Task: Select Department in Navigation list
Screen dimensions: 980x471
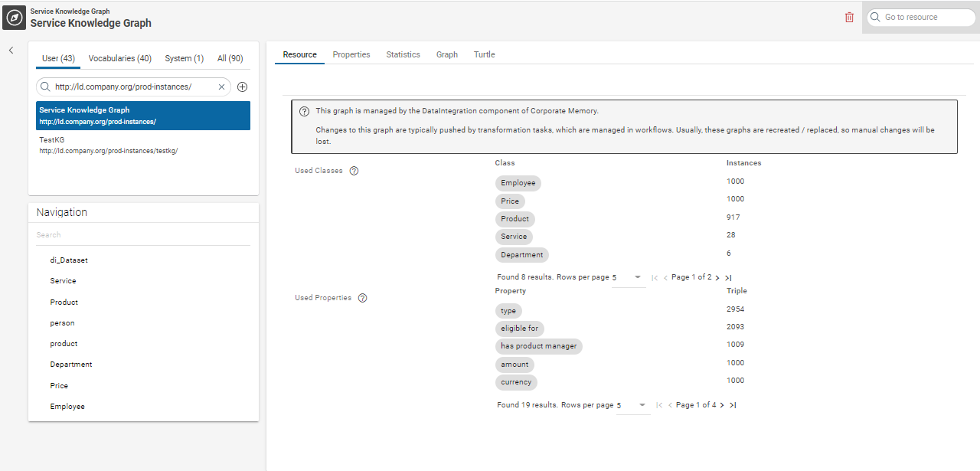Action: coord(71,365)
